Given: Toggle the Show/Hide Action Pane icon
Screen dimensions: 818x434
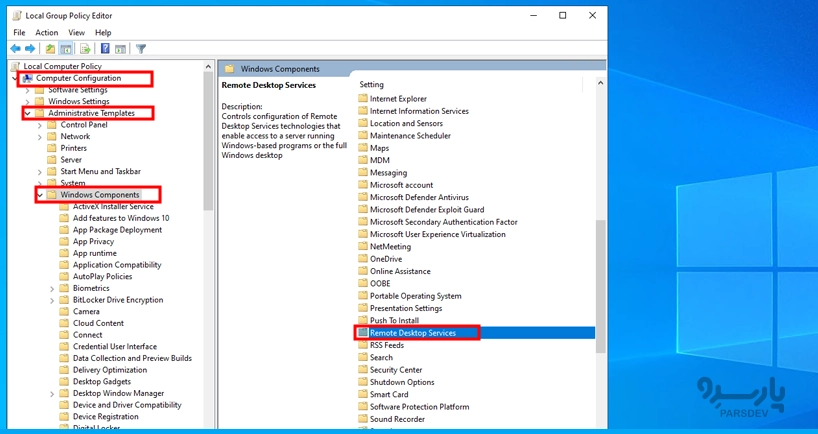Looking at the screenshot, I should (x=121, y=48).
